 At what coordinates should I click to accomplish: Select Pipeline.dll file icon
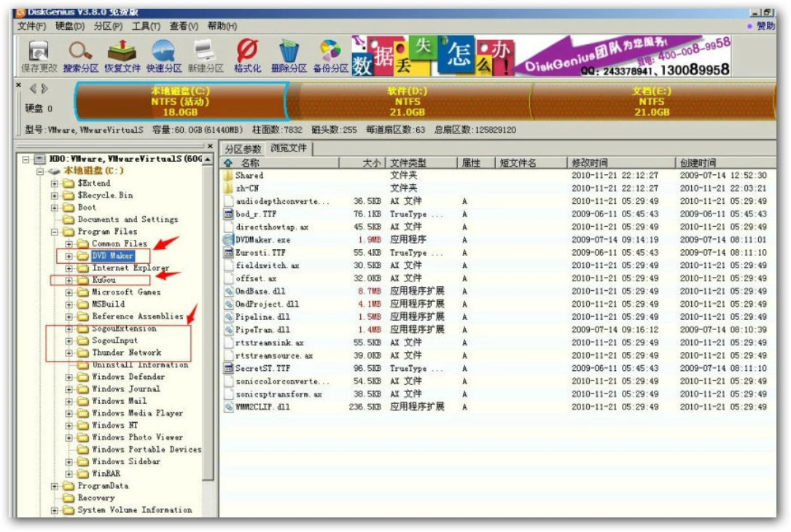pos(228,317)
